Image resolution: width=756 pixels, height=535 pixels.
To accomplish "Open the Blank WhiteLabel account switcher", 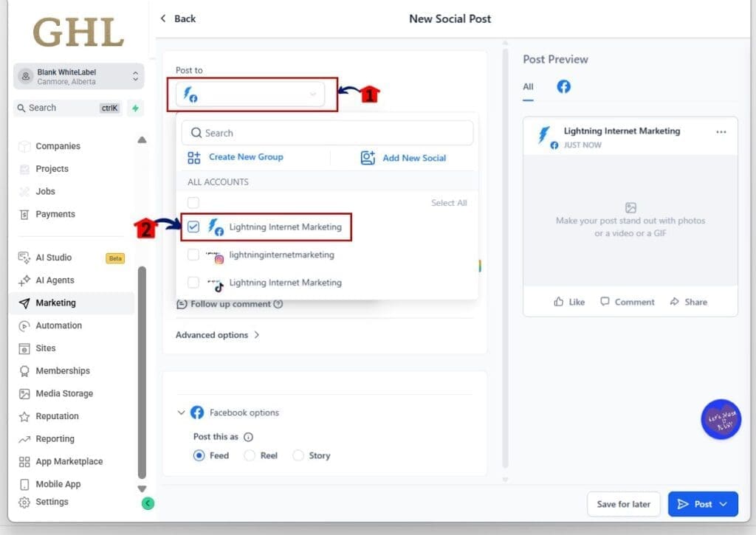I will pyautogui.click(x=78, y=76).
